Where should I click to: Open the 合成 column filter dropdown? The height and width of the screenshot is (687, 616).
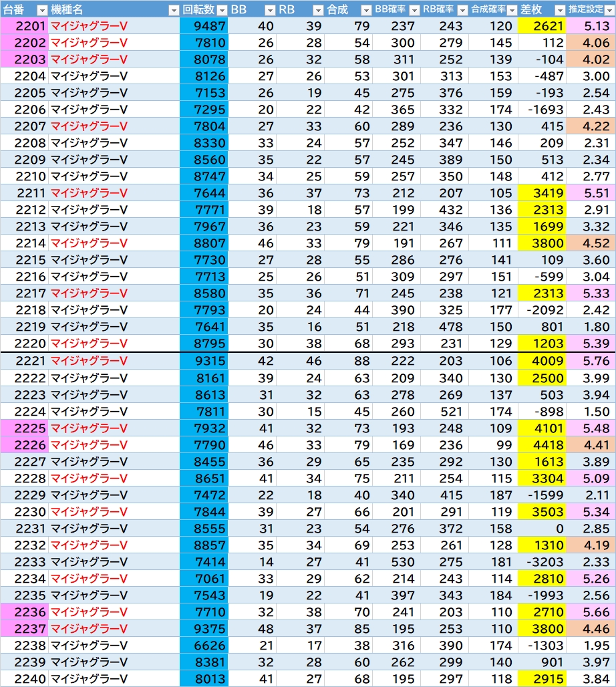point(365,10)
